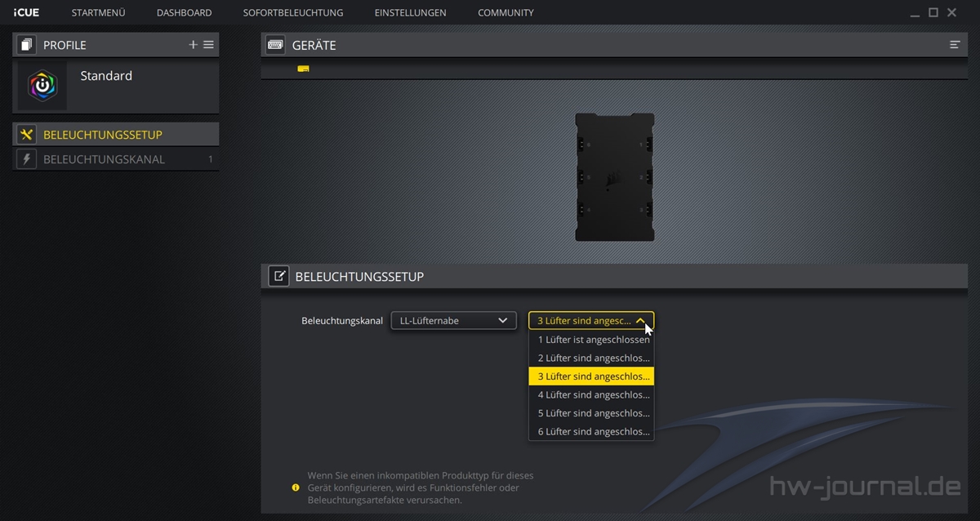
Task: Open BELEUCHTUNGSKANAL in the sidebar
Action: tap(116, 159)
